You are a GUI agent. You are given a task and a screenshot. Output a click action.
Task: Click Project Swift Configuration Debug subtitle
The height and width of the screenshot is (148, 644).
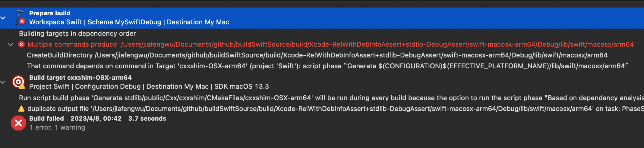tap(149, 87)
